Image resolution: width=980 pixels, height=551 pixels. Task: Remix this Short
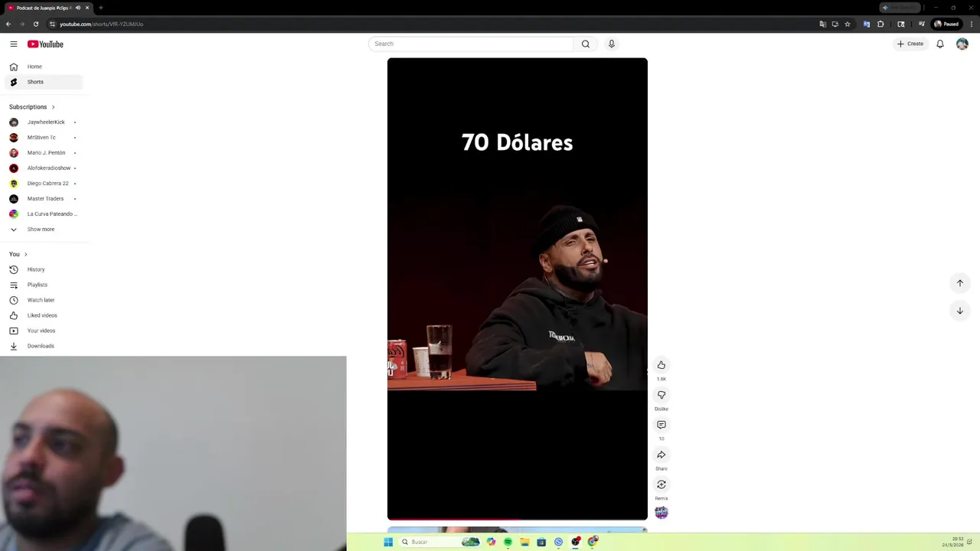point(661,484)
